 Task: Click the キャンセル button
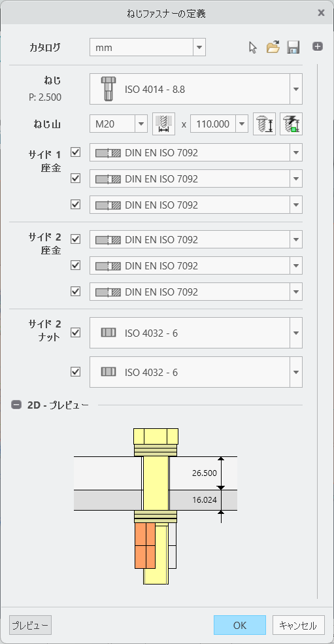(298, 625)
